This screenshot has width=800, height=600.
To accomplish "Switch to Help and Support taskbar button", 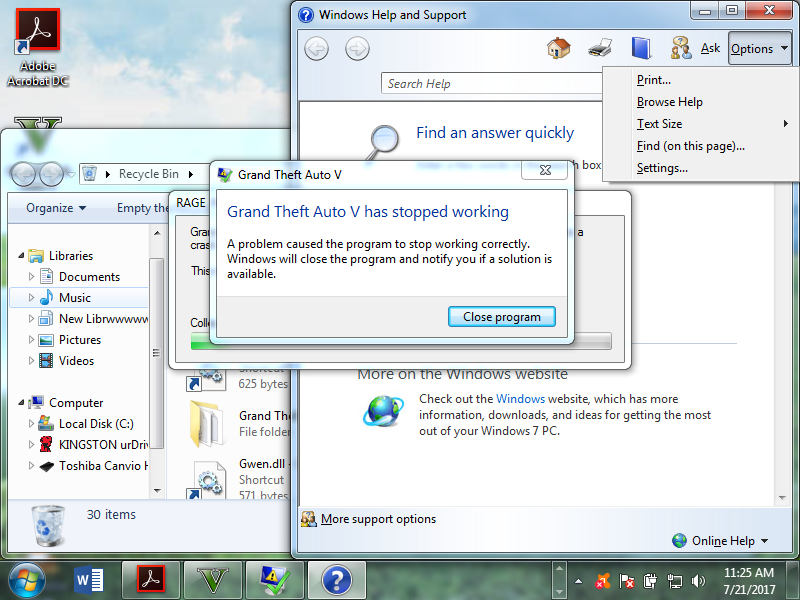I will tap(337, 581).
